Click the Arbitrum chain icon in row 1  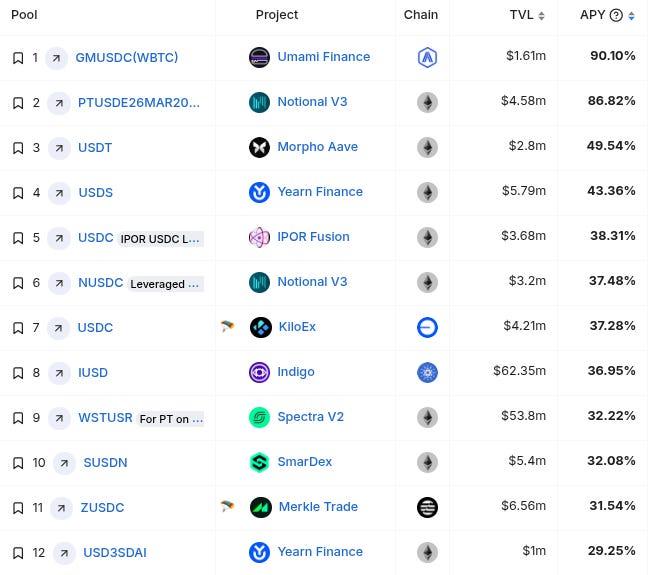[427, 57]
